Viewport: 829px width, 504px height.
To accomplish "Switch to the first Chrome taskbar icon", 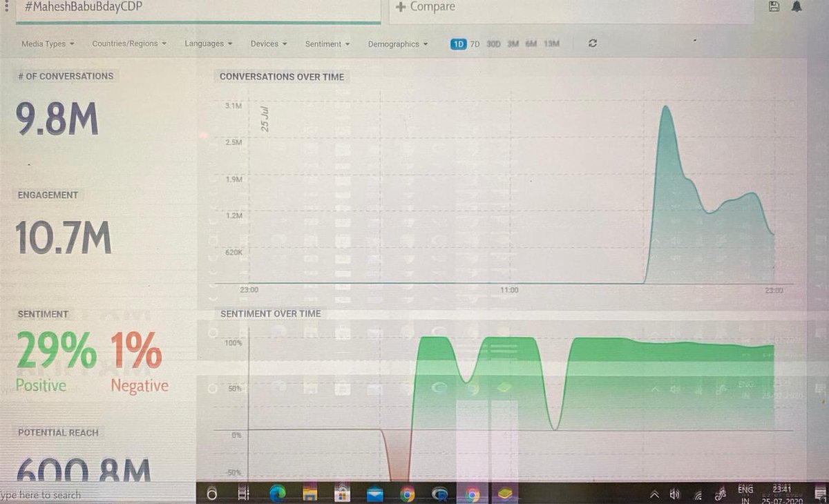I will point(408,494).
